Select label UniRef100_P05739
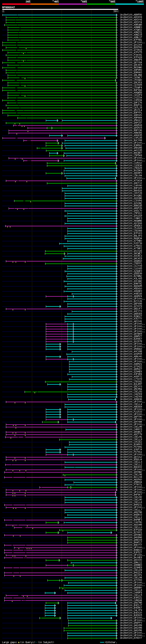146x644 pixels. (x=131, y=244)
